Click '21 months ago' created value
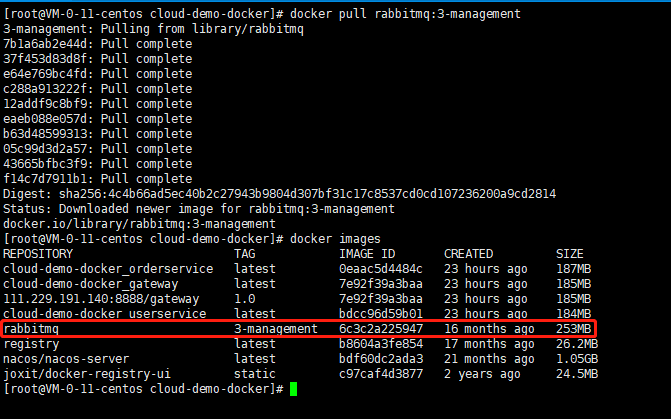The width and height of the screenshot is (671, 419). tap(490, 359)
